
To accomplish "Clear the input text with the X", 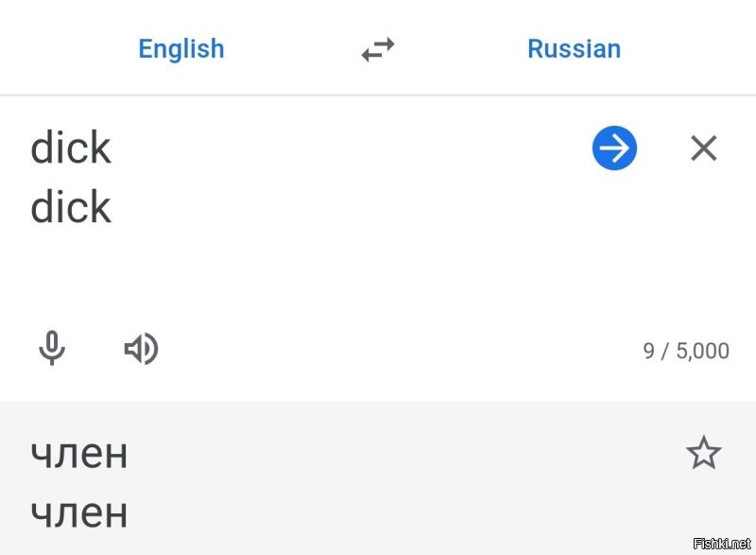I will coord(703,147).
